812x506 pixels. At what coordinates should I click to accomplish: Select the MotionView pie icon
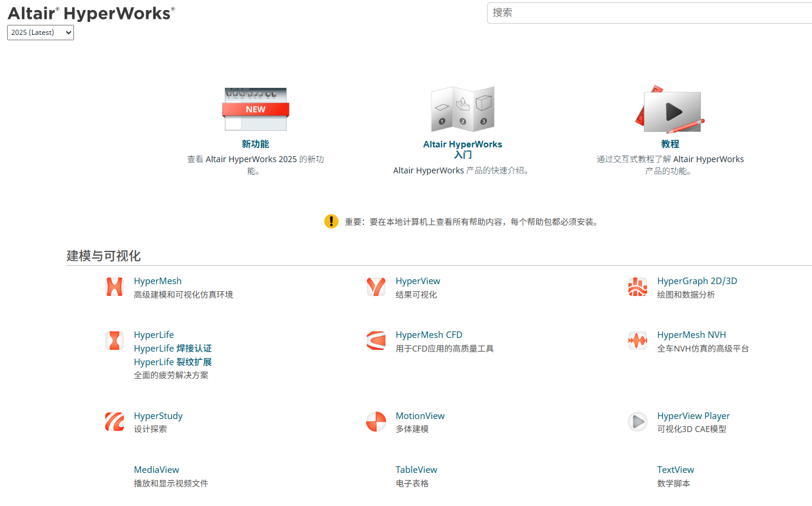(376, 421)
